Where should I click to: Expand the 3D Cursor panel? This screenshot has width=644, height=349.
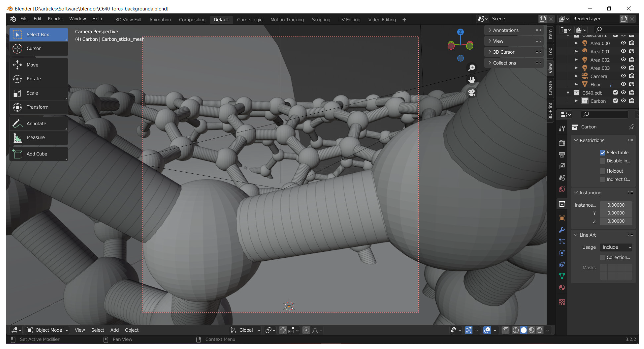pos(503,52)
